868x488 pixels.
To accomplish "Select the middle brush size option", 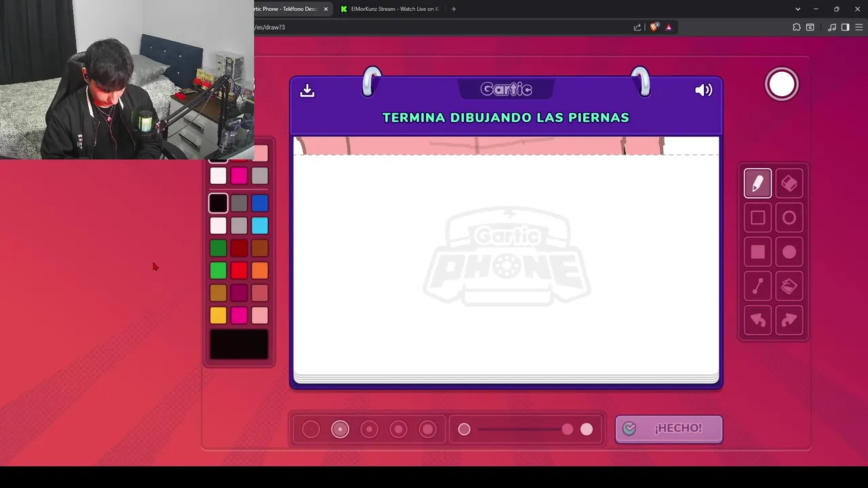I will 369,429.
